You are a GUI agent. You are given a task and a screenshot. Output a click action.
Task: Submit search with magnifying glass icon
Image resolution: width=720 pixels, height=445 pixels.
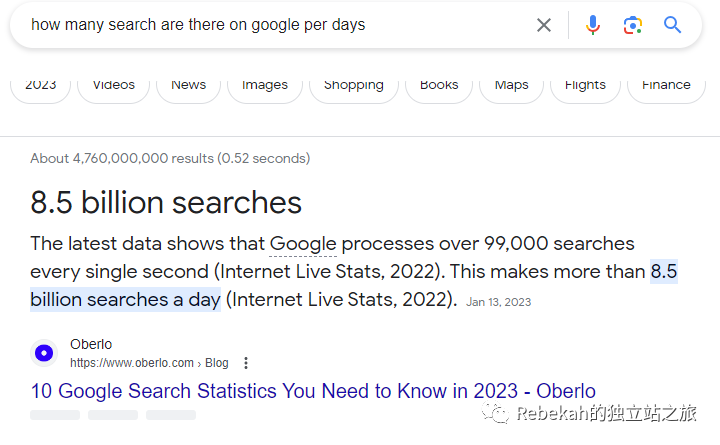(672, 25)
